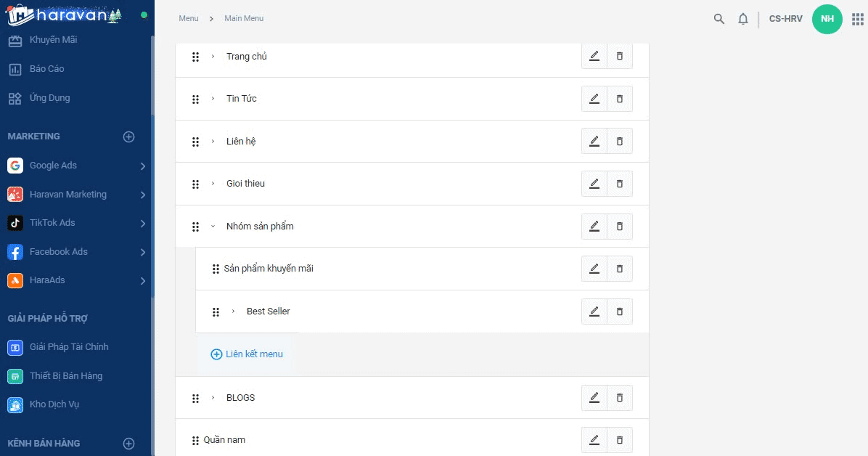Edit the Trang chủ menu item
Screen dimensions: 868x456
[x=594, y=57]
